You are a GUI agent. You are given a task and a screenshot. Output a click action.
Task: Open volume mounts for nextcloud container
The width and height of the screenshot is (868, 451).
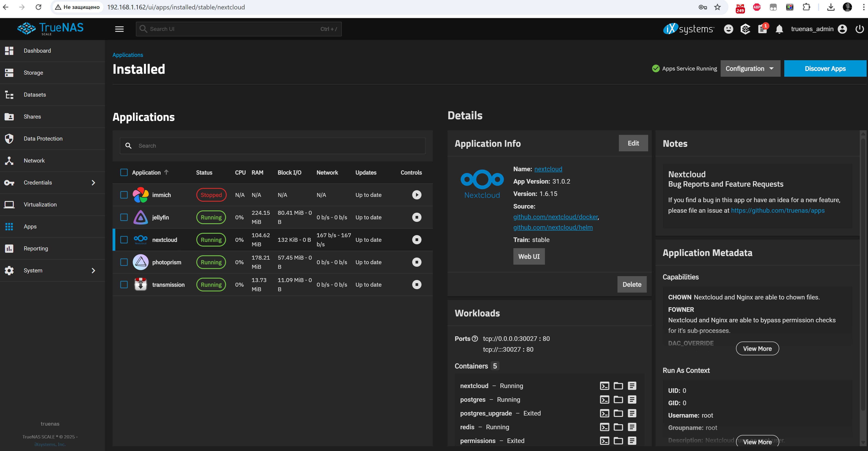point(618,386)
